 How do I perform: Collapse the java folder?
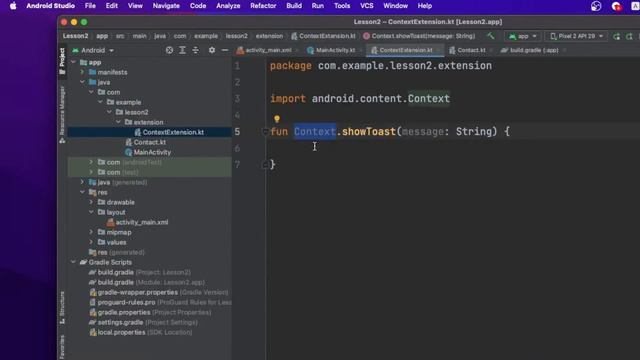82,82
